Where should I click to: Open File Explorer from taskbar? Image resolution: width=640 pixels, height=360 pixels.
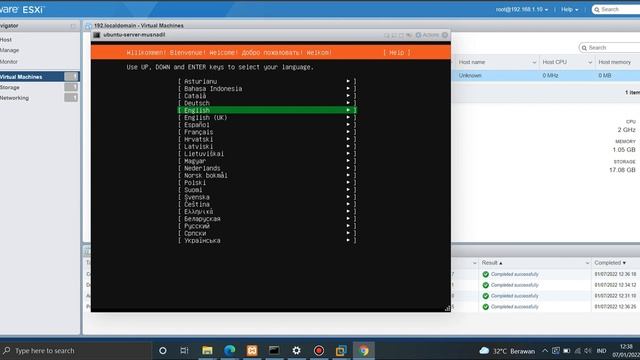tap(207, 351)
